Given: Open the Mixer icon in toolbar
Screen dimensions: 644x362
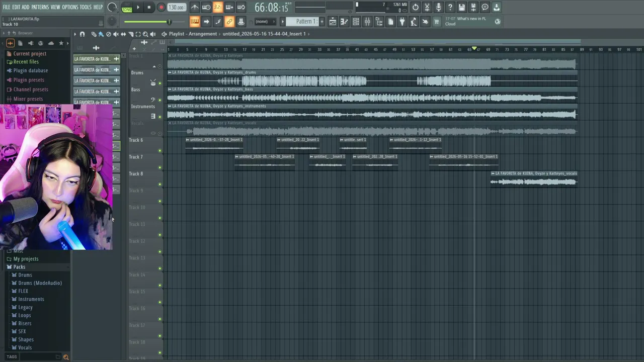Looking at the screenshot, I should 367,22.
